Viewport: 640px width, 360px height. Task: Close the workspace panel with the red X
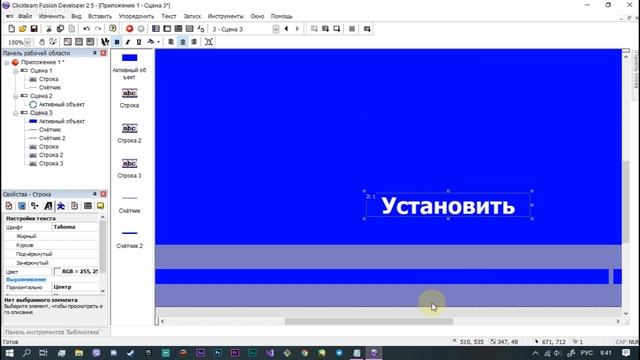tap(103, 53)
